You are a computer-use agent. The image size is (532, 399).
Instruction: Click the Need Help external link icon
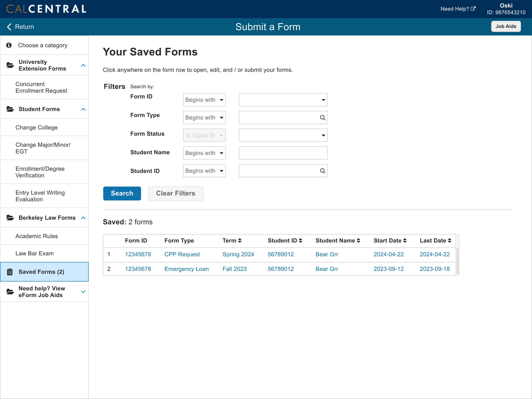point(473,9)
